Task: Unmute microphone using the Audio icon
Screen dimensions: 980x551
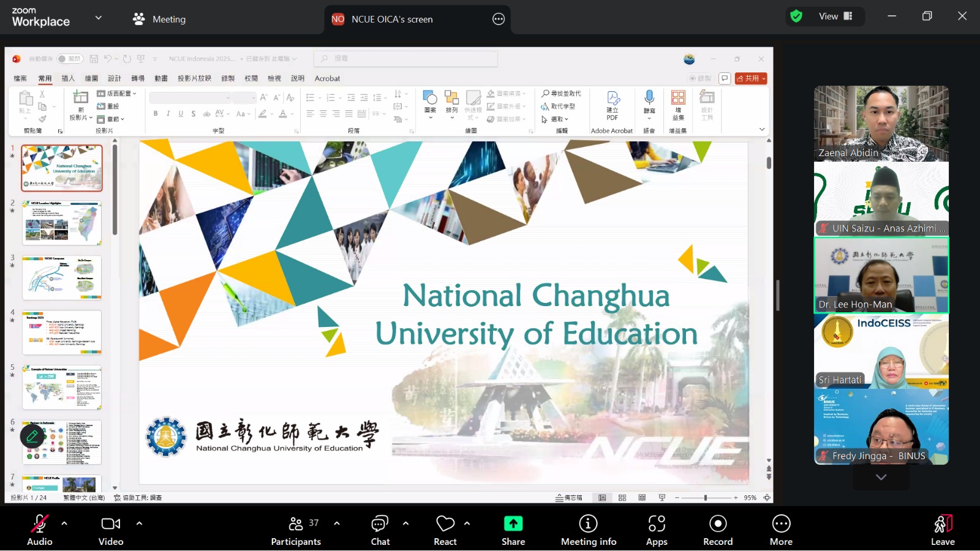Action: pyautogui.click(x=40, y=524)
